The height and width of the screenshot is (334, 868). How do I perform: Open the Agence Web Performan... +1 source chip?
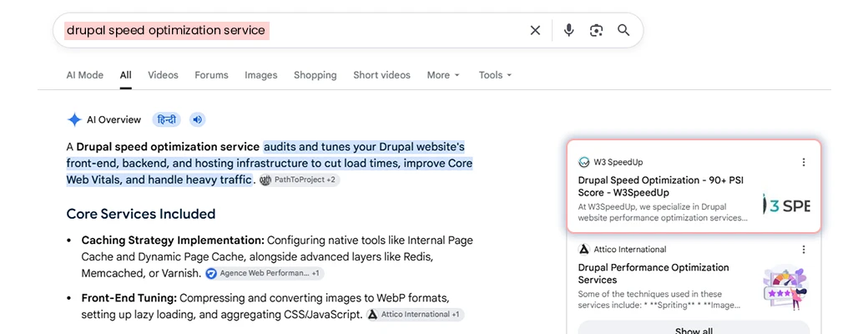pos(264,273)
